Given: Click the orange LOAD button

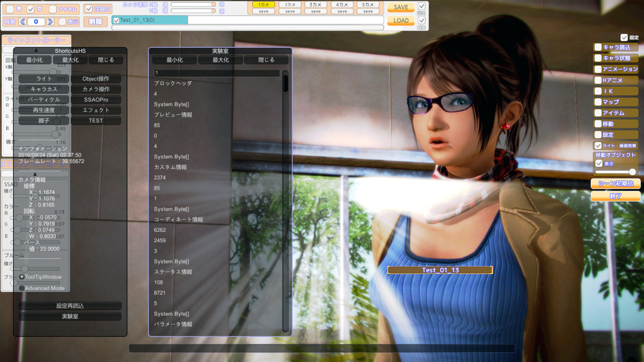Looking at the screenshot, I should tap(401, 21).
